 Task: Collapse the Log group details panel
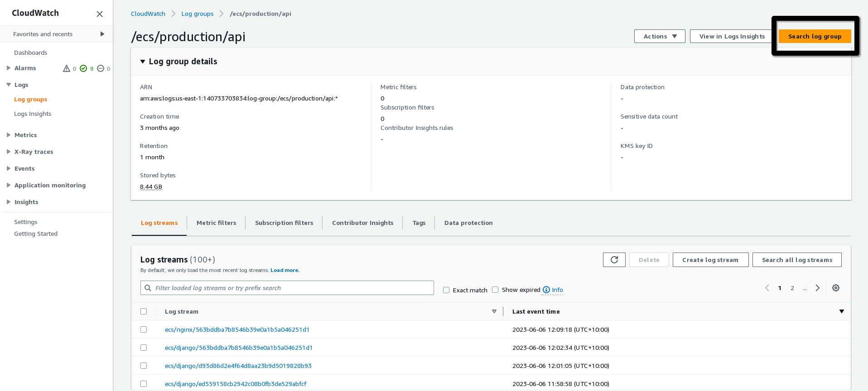[143, 62]
